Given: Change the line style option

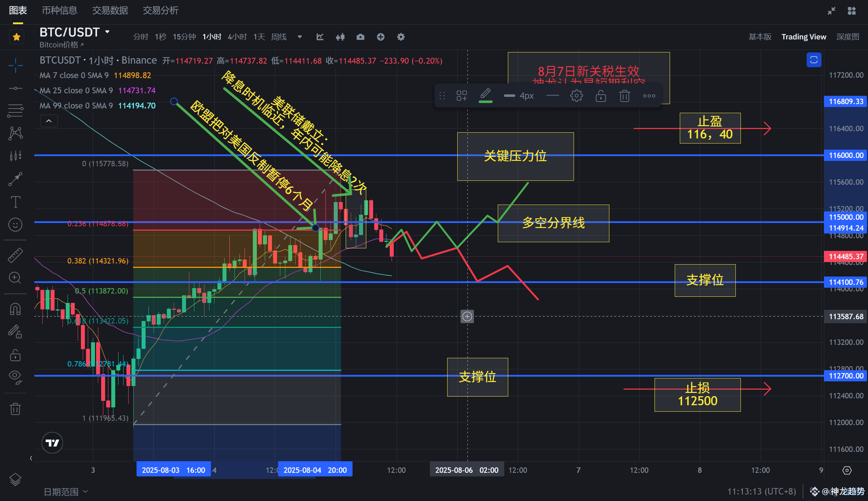Looking at the screenshot, I should tap(553, 96).
